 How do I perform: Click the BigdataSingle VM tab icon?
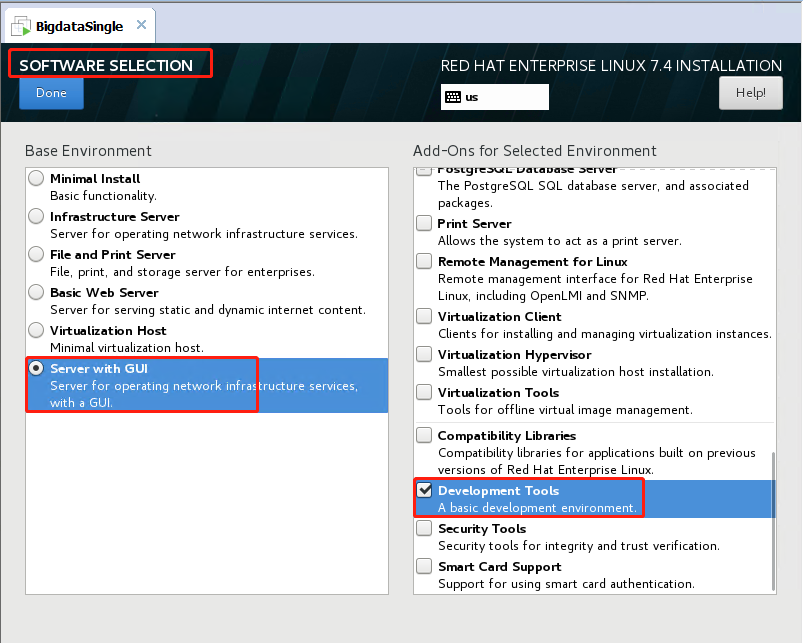[22, 26]
